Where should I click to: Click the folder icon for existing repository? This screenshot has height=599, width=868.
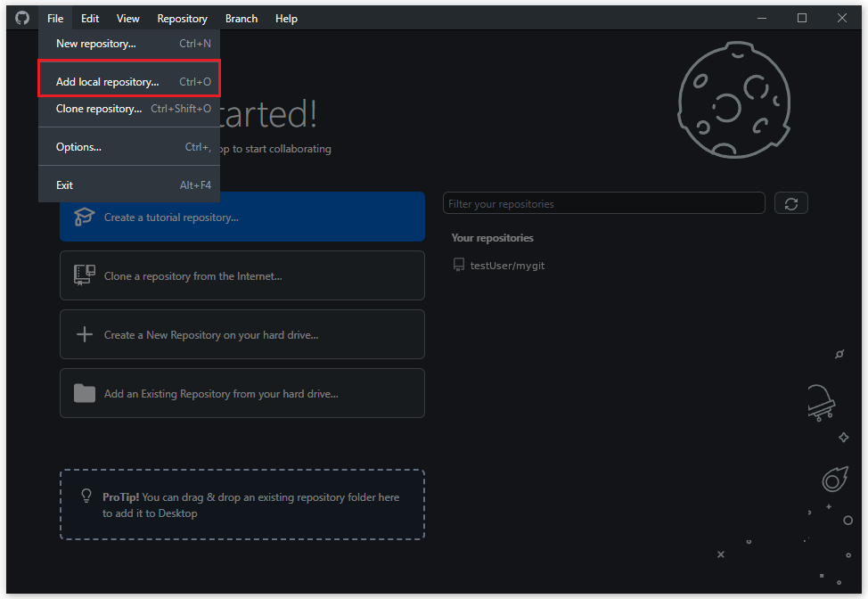click(x=85, y=393)
